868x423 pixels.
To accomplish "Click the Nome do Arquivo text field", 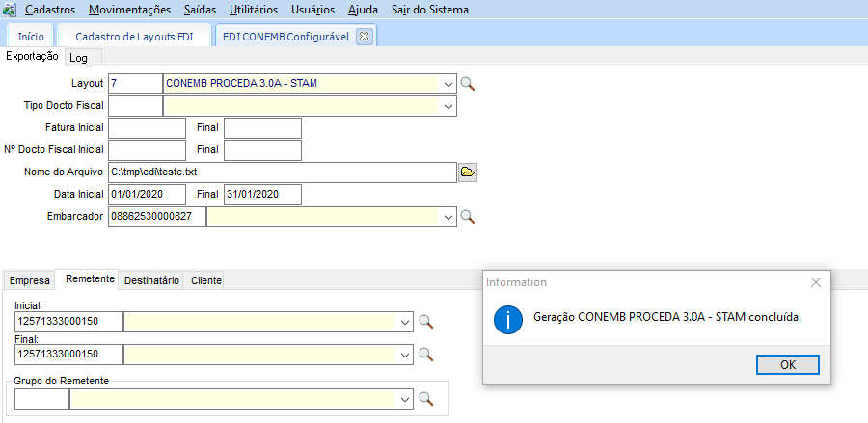I will pyautogui.click(x=282, y=172).
